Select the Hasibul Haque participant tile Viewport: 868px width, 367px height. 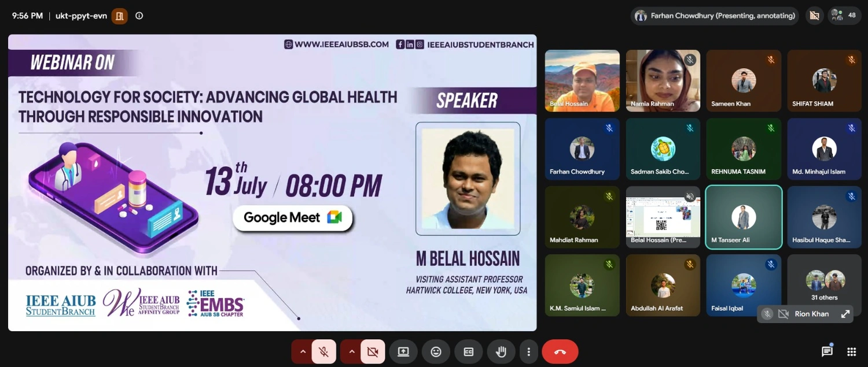tap(825, 217)
